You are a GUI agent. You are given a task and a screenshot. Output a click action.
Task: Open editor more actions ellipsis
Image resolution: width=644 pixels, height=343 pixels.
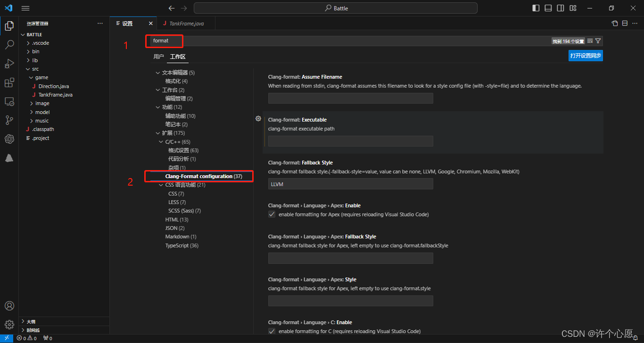635,23
